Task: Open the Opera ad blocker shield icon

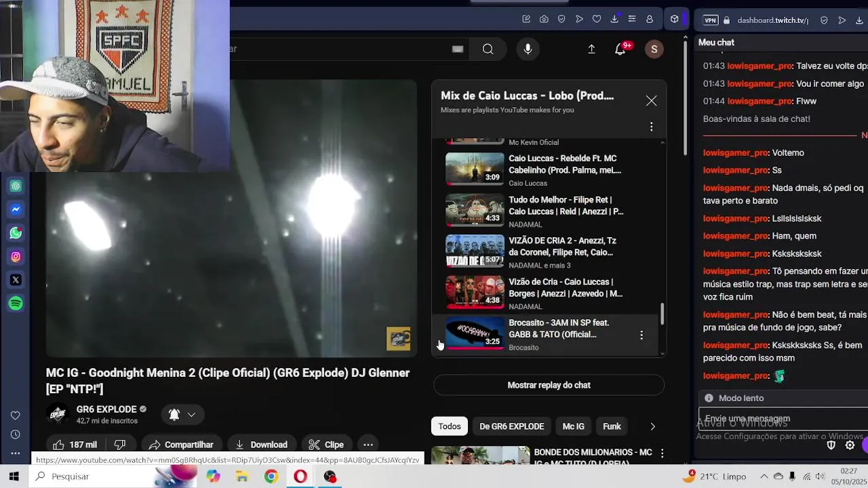Action: (561, 20)
